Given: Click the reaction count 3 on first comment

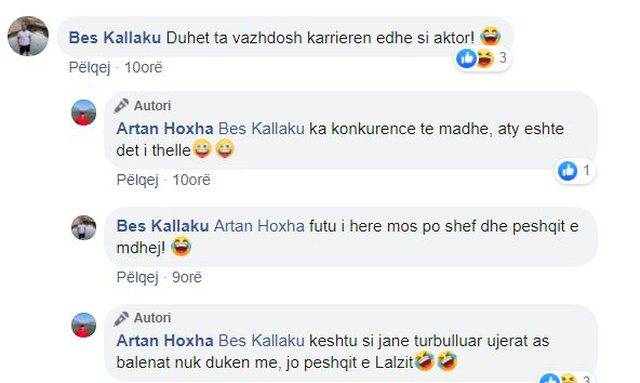Looking at the screenshot, I should [502, 58].
